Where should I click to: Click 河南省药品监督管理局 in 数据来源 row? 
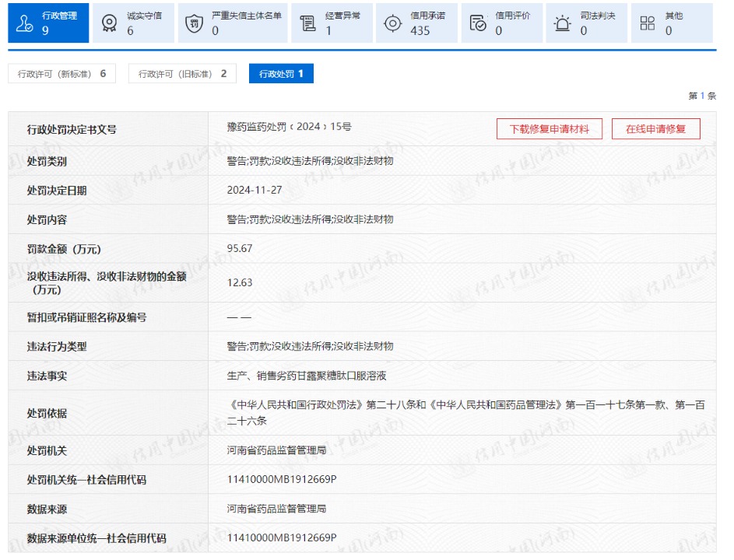pyautogui.click(x=276, y=509)
